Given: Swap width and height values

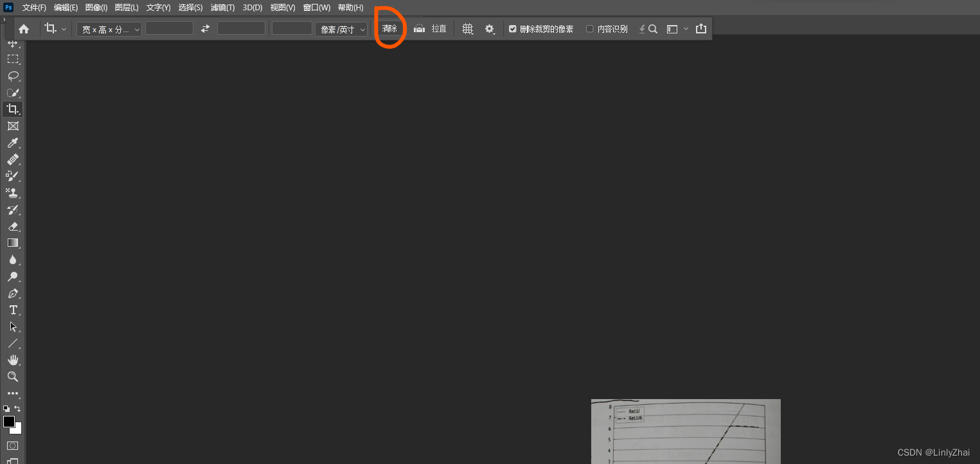Looking at the screenshot, I should (x=205, y=29).
